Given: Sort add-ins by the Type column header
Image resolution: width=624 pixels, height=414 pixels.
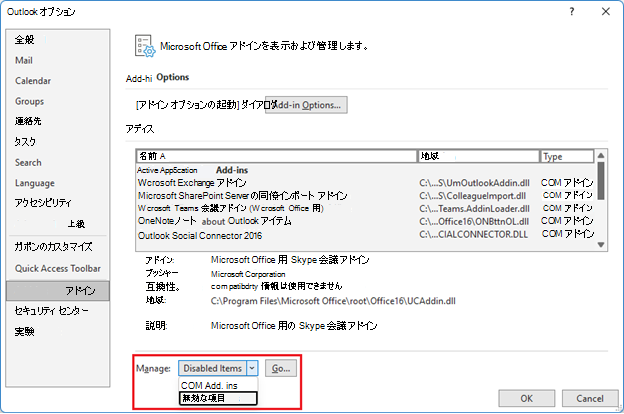Looking at the screenshot, I should (567, 156).
